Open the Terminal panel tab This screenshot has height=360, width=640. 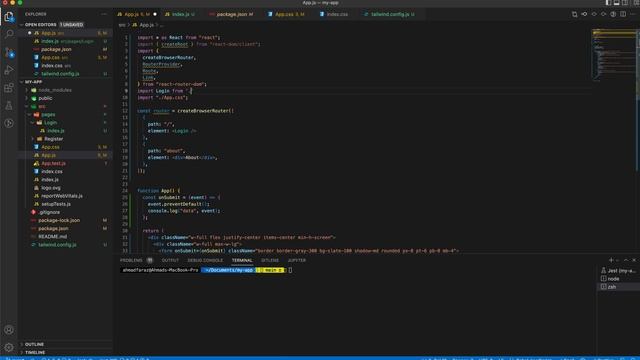point(242,260)
